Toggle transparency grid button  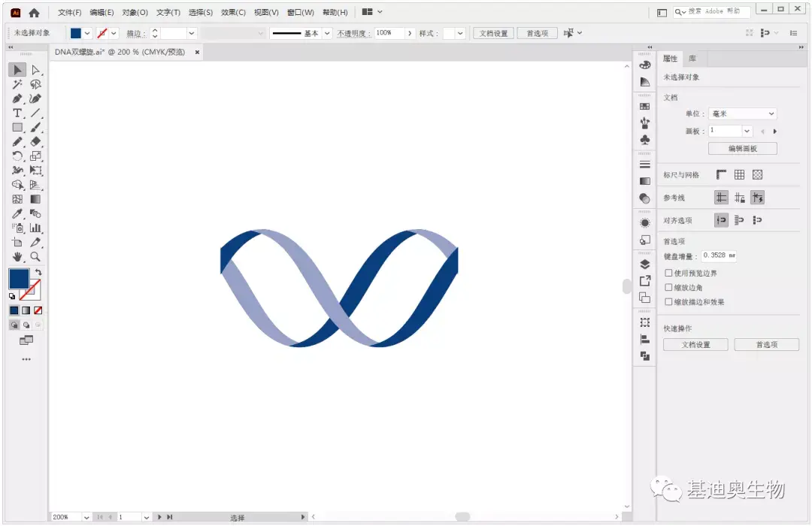(x=758, y=175)
